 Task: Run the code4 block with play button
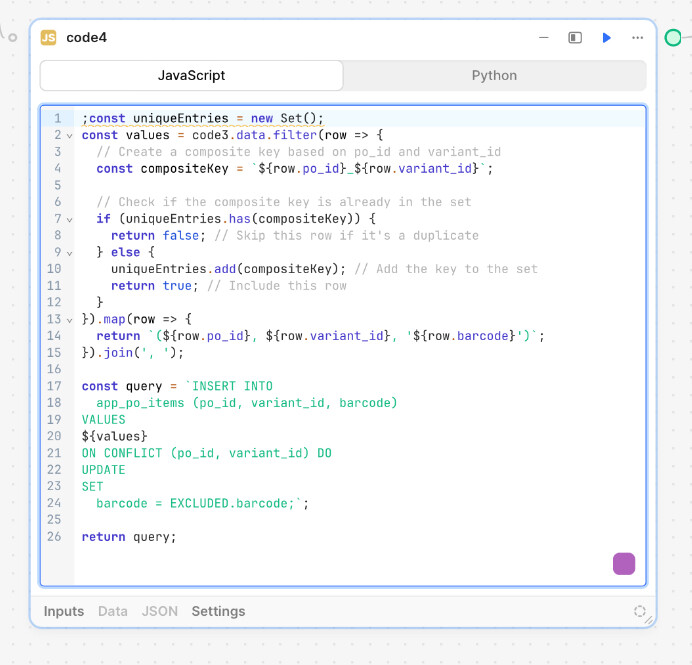[x=606, y=38]
